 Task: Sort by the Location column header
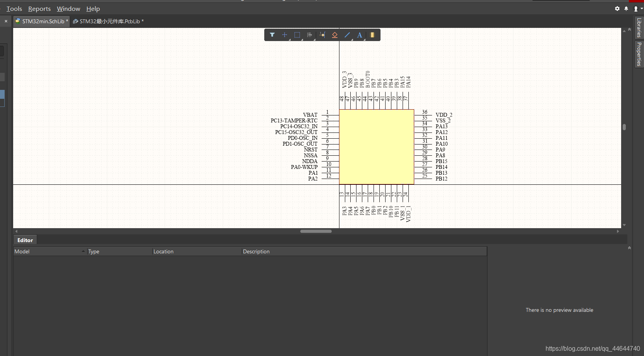[x=197, y=251]
